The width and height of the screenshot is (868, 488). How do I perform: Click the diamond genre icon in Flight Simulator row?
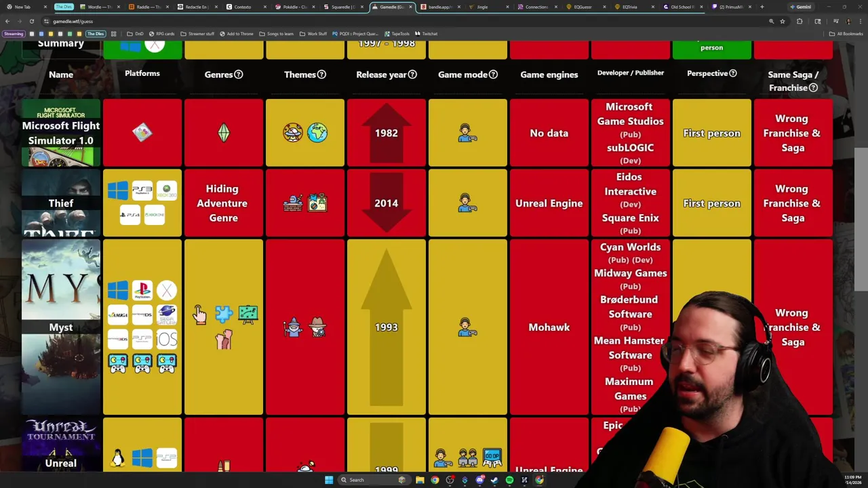pyautogui.click(x=224, y=133)
